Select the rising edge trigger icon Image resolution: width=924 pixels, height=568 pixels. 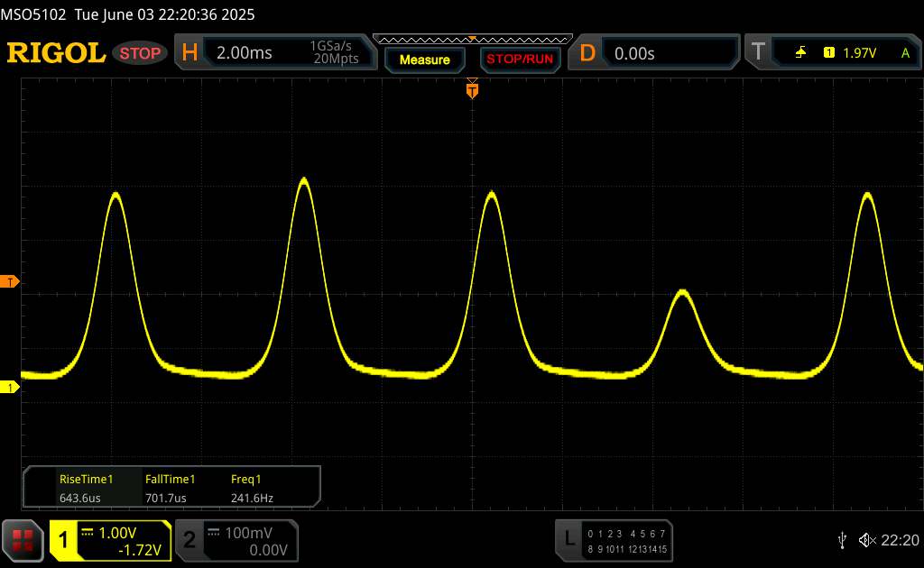coord(800,53)
